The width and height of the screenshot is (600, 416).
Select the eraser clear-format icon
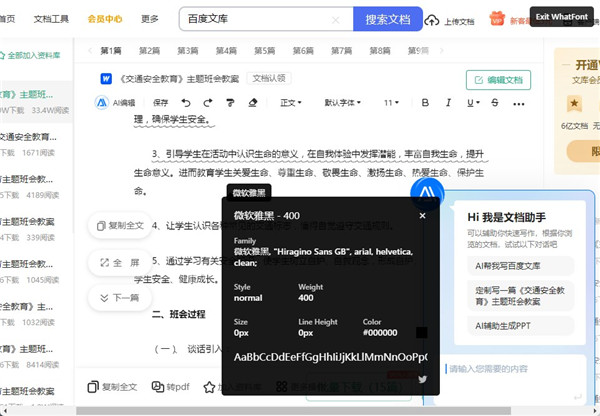click(253, 103)
